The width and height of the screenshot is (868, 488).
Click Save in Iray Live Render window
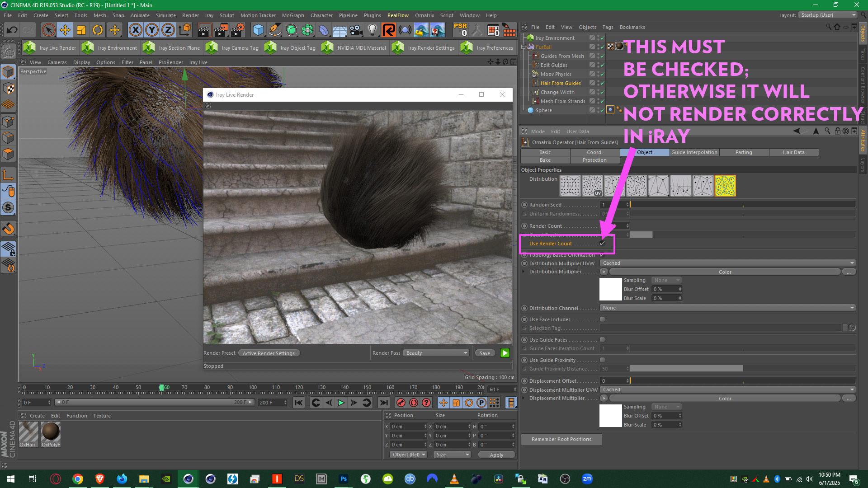485,353
